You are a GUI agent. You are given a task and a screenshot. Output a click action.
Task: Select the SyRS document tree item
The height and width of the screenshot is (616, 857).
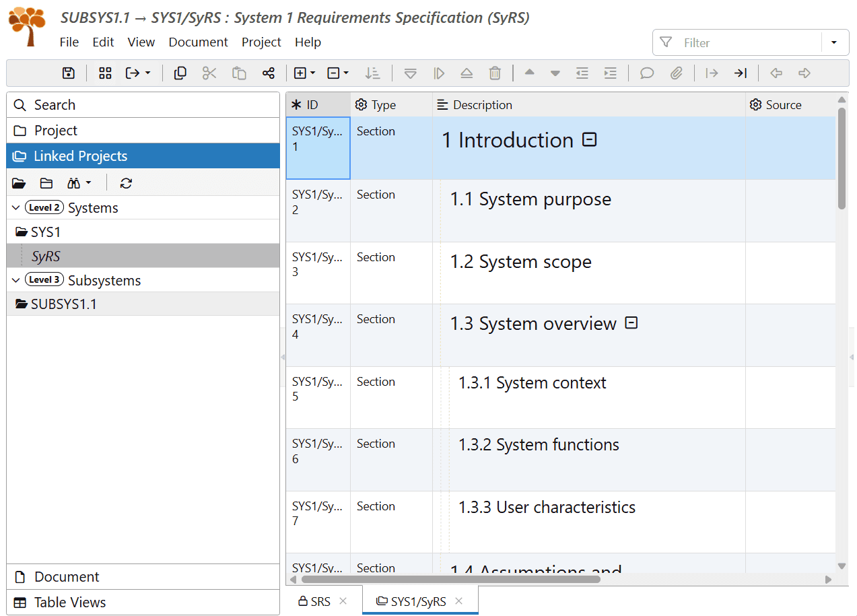click(143, 256)
